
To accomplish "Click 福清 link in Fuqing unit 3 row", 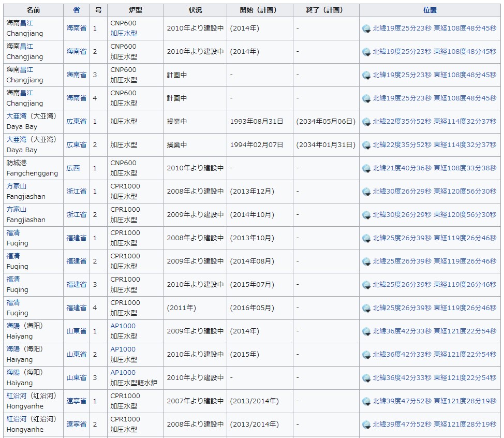I will 13,280.
